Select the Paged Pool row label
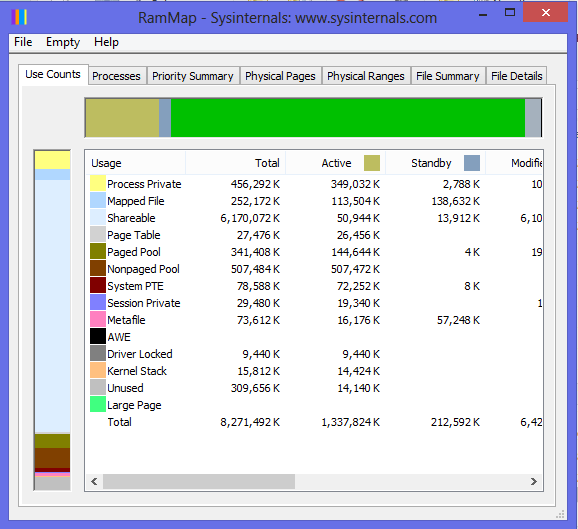578x529 pixels. point(134,252)
